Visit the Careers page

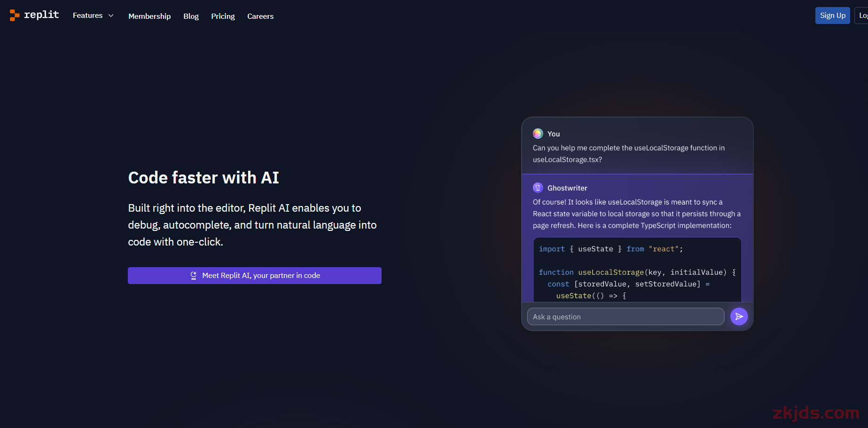point(260,16)
